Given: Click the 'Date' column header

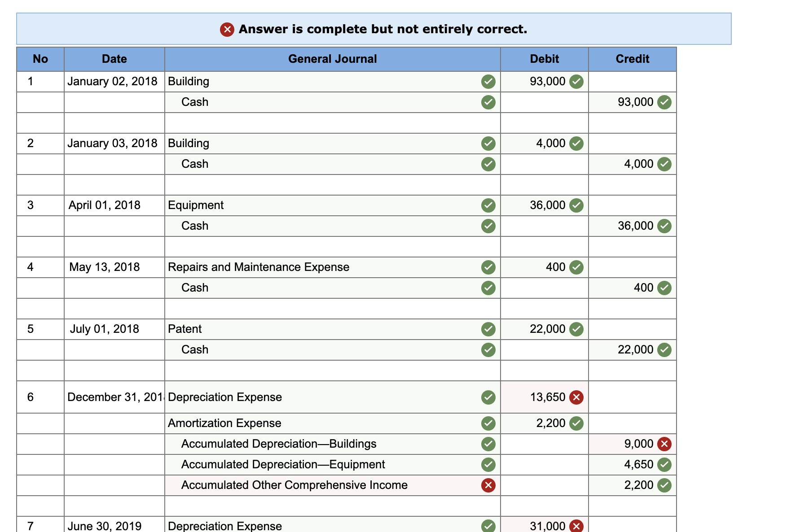Looking at the screenshot, I should click(x=114, y=59).
